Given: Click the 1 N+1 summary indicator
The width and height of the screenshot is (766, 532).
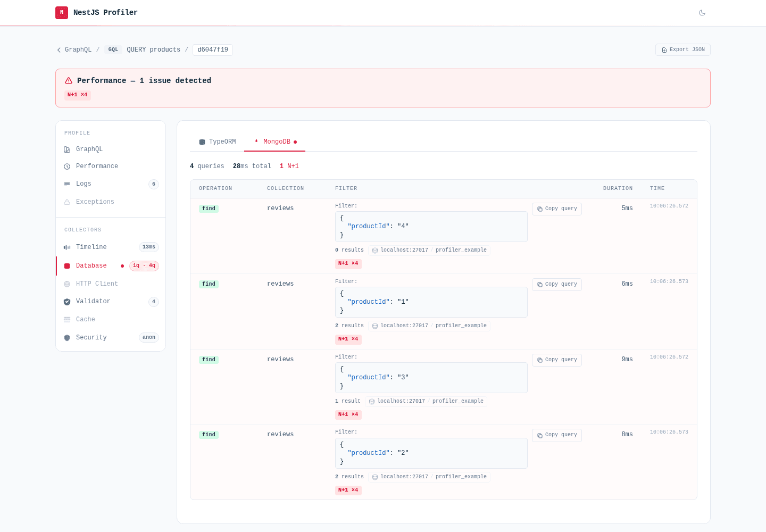Looking at the screenshot, I should (289, 167).
